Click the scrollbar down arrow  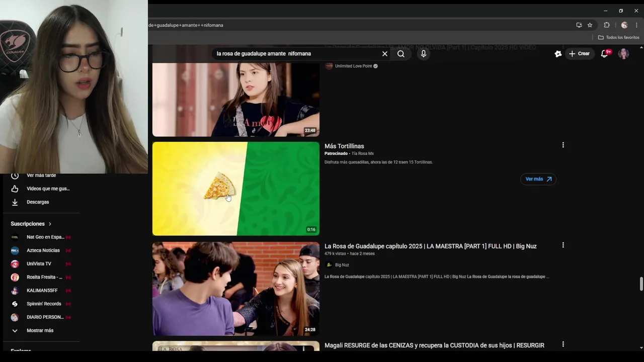(x=641, y=347)
